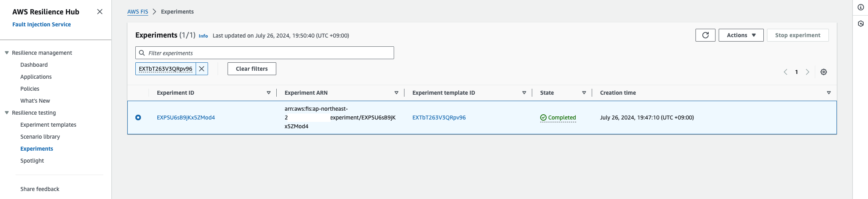The width and height of the screenshot is (868, 199).
Task: Open the hexagon icon in right rail
Action: pyautogui.click(x=861, y=24)
